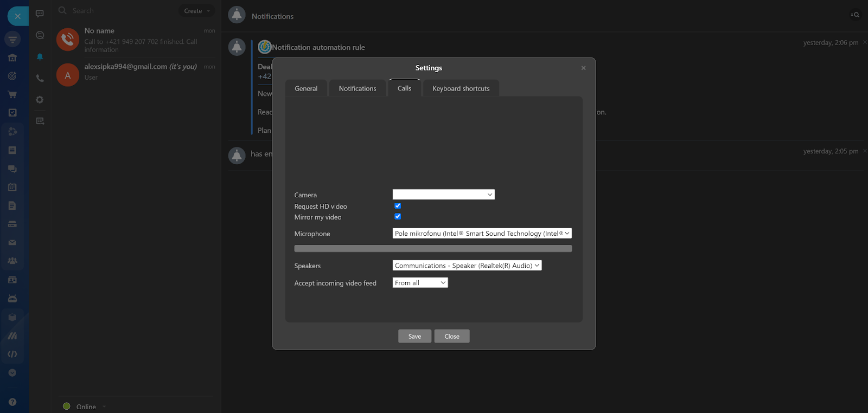This screenshot has width=868, height=413.
Task: Switch to the General settings tab
Action: point(306,88)
